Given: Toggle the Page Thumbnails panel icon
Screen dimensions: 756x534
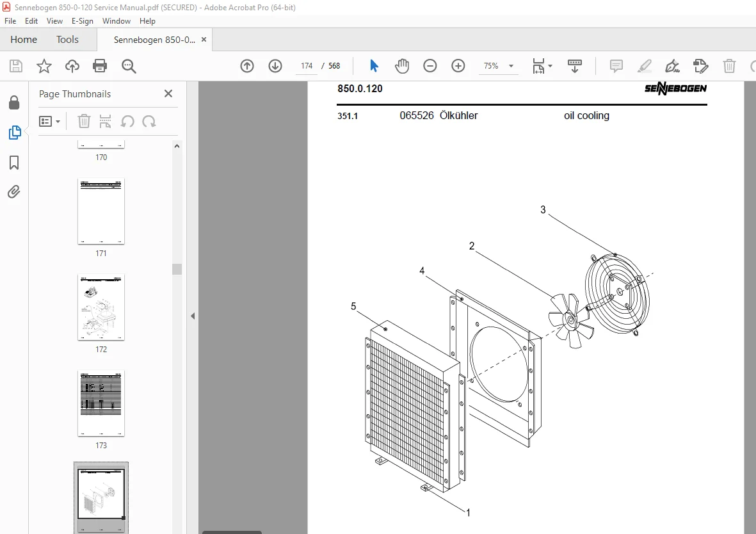Looking at the screenshot, I should click(x=15, y=133).
